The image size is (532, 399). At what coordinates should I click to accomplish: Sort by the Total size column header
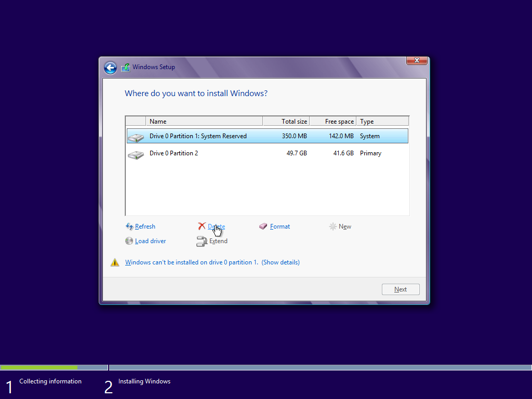point(286,121)
